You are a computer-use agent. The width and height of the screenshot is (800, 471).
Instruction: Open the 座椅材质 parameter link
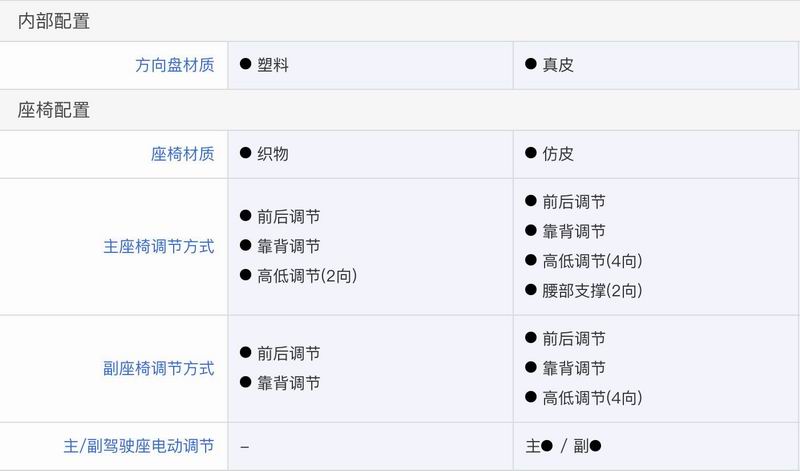183,154
